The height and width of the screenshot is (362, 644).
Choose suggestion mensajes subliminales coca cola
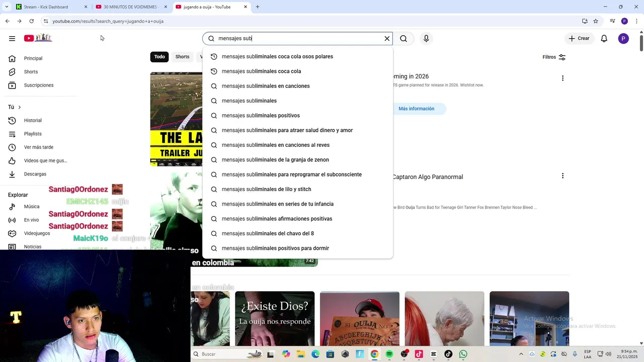[297, 71]
